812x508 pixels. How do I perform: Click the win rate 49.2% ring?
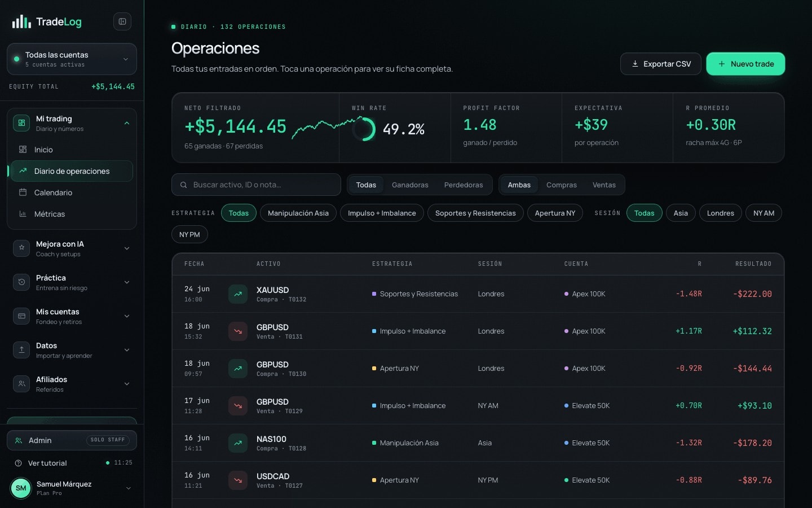(364, 129)
